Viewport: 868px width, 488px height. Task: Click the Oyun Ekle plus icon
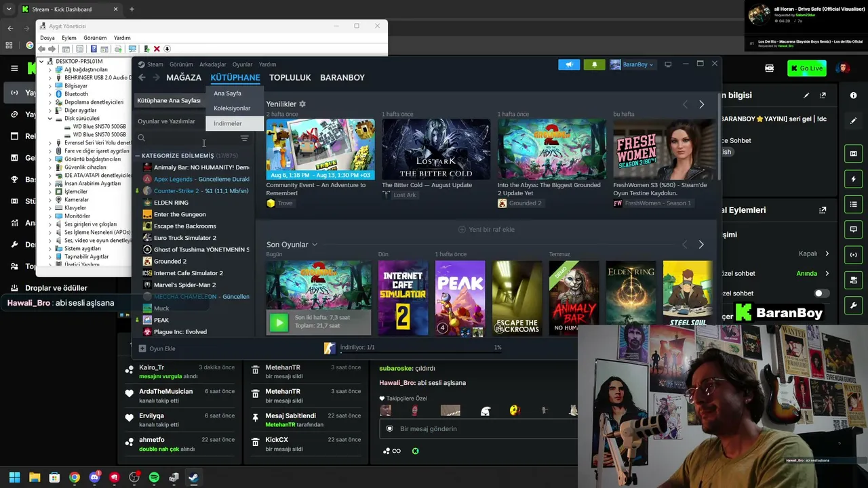coord(142,348)
